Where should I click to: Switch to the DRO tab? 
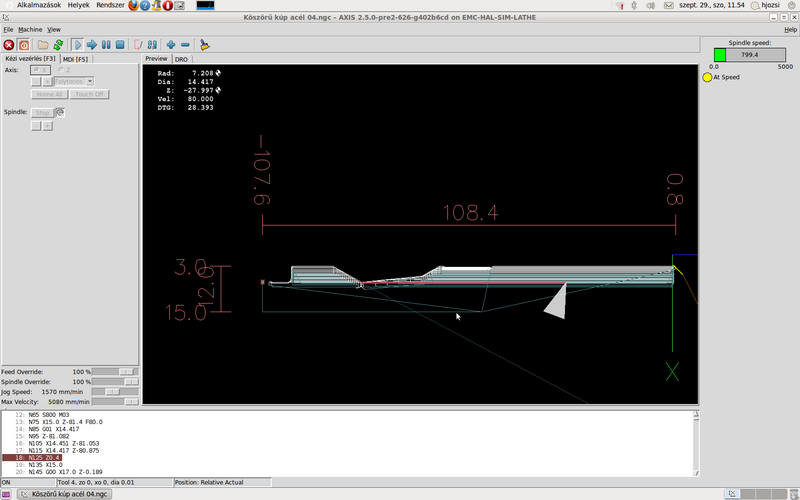pyautogui.click(x=181, y=59)
